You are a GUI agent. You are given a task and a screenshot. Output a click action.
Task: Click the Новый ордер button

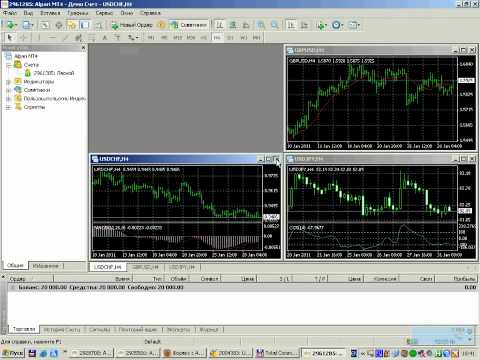pos(132,25)
